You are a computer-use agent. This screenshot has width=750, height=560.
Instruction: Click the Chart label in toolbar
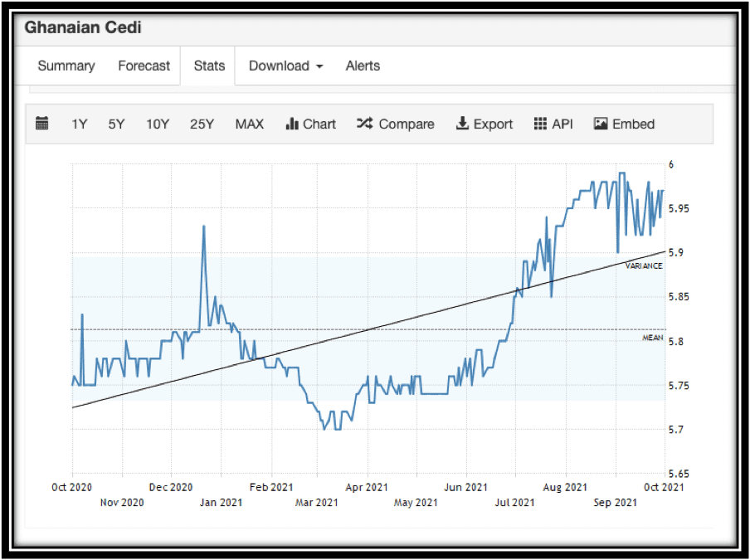point(319,124)
